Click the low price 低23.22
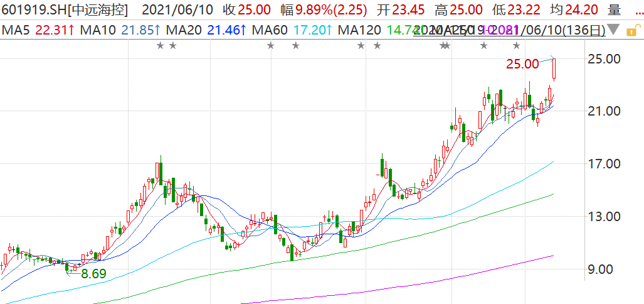The image size is (644, 304). [x=516, y=10]
